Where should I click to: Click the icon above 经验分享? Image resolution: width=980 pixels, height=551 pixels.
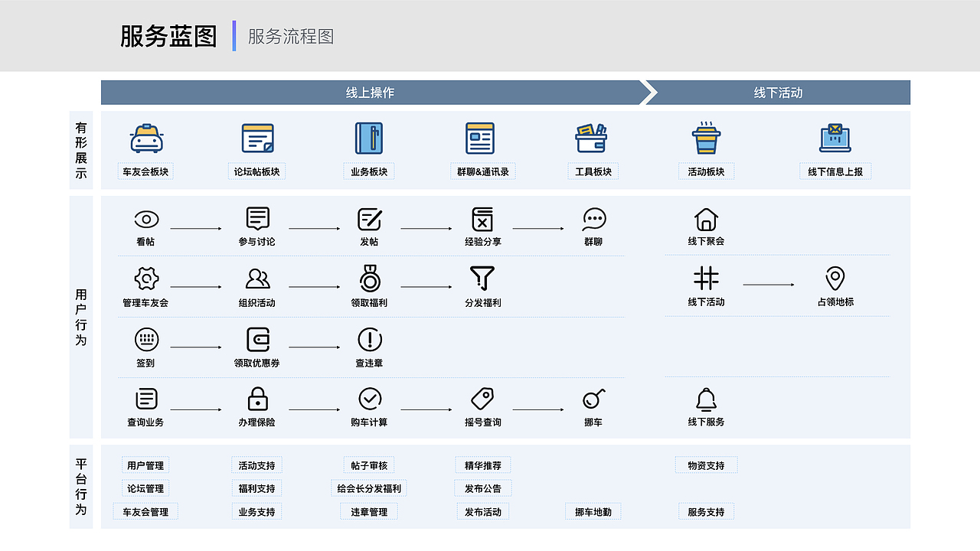[x=482, y=219]
